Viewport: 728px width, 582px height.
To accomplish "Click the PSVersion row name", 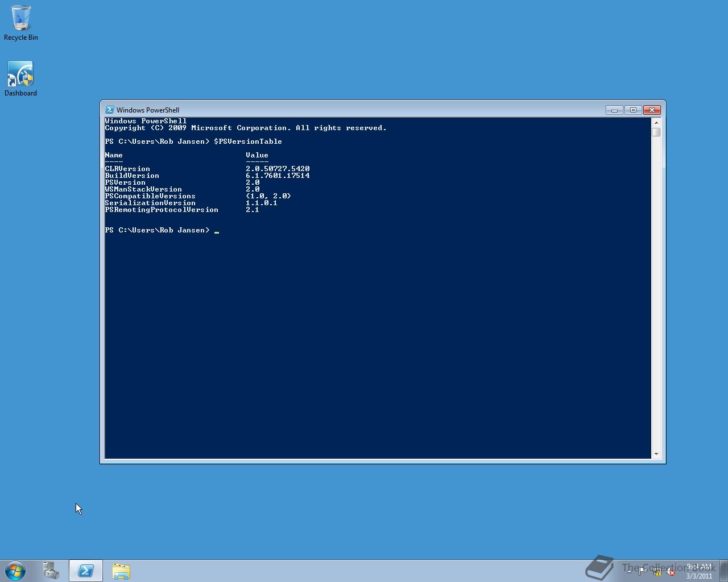I will click(x=125, y=182).
